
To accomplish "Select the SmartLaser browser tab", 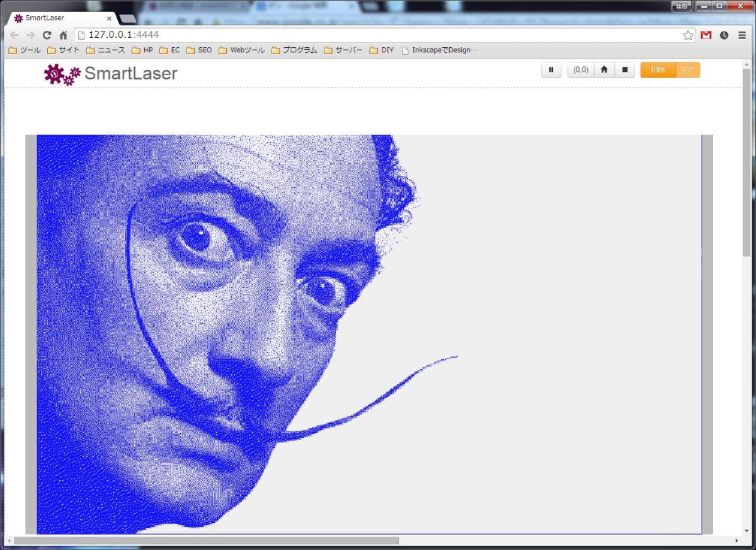I will click(x=60, y=18).
